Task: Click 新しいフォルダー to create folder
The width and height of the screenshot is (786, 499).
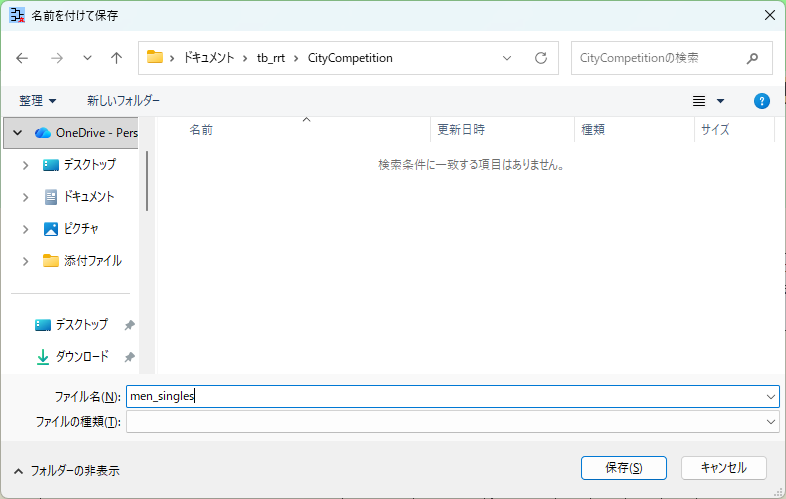Action: click(123, 101)
